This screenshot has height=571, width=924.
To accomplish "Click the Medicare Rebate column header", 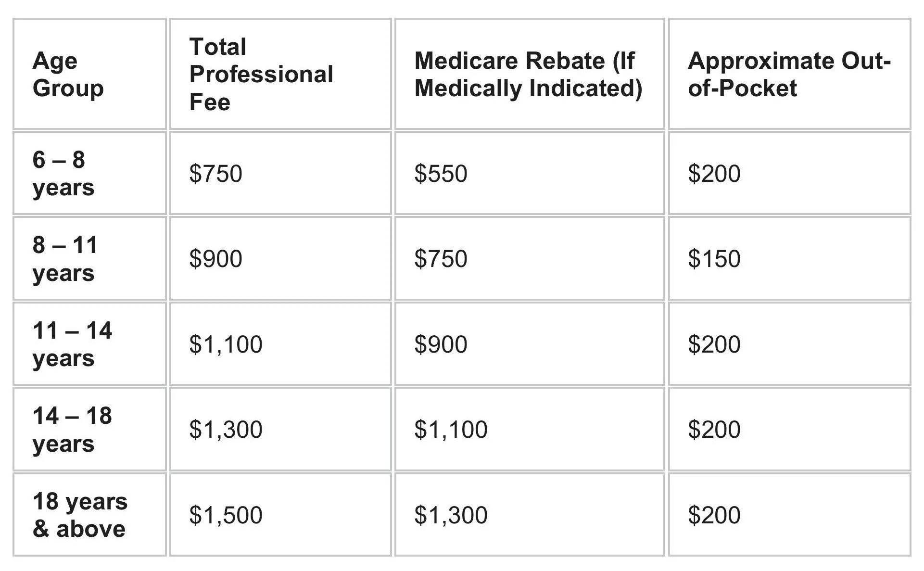I will [528, 74].
